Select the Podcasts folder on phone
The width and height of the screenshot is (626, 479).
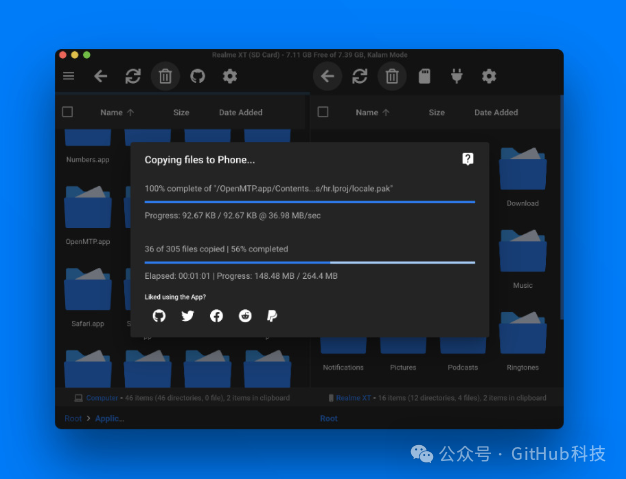[463, 354]
